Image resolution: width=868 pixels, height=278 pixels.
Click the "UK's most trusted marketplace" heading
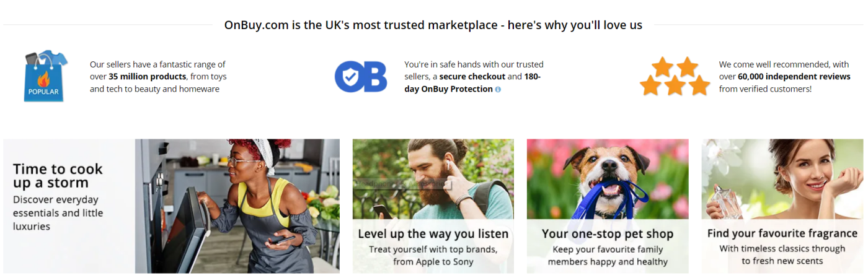[433, 25]
